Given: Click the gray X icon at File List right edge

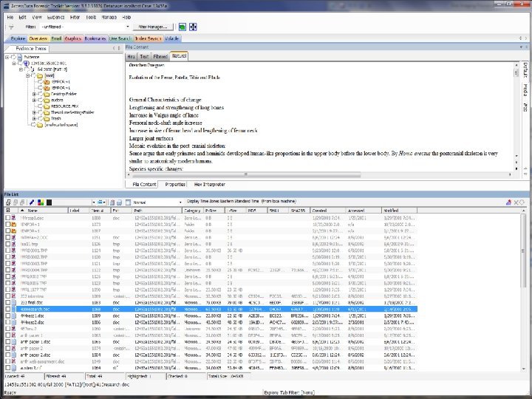Looking at the screenshot, I should tap(516, 202).
